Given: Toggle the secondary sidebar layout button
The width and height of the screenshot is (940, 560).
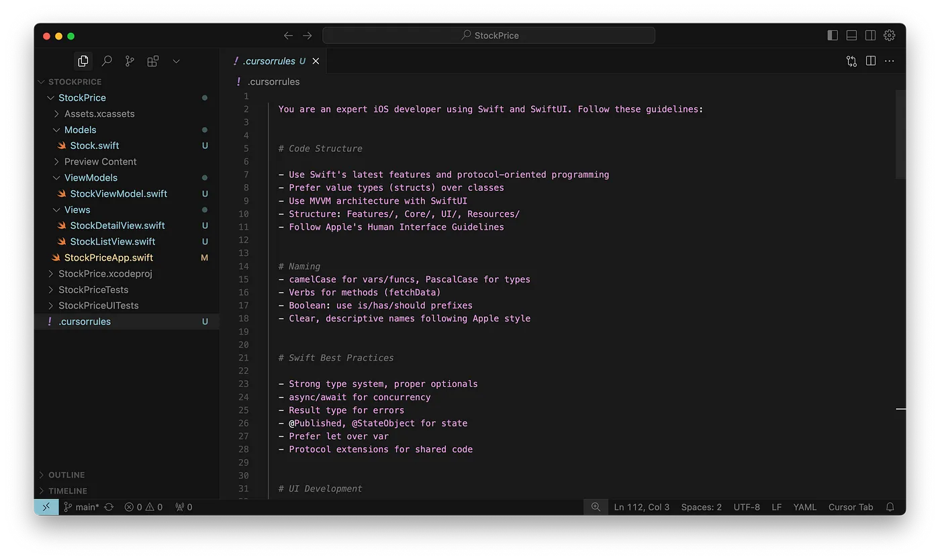Looking at the screenshot, I should pos(870,36).
